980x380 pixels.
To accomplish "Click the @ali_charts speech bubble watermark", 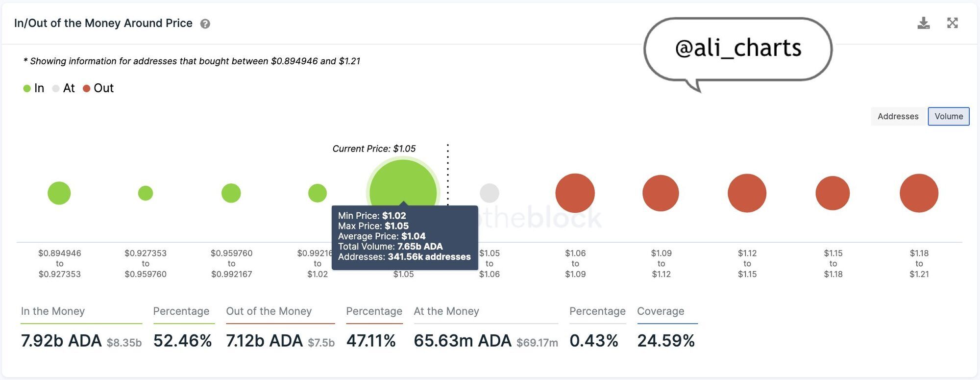I will pyautogui.click(x=737, y=49).
